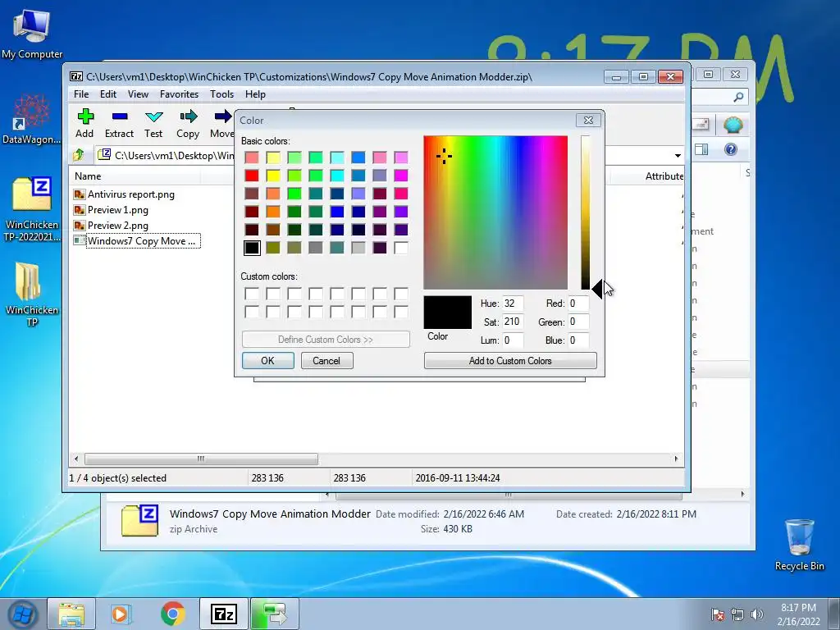Switch to 7-Zip taskbar button
840x630 pixels.
[224, 614]
